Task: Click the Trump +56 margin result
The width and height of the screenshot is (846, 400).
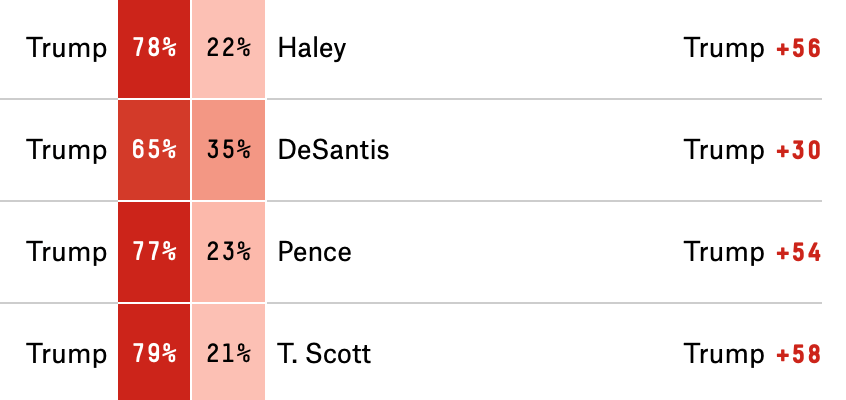Action: tap(752, 49)
